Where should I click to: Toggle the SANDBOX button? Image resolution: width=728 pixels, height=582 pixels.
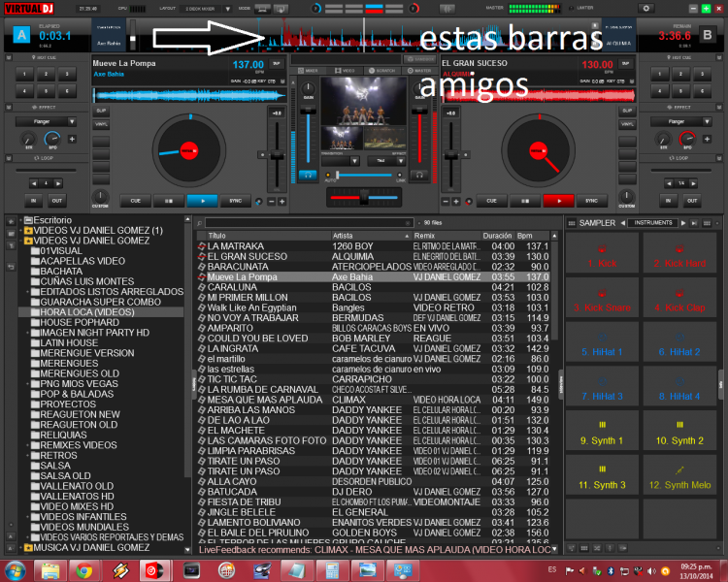[419, 59]
